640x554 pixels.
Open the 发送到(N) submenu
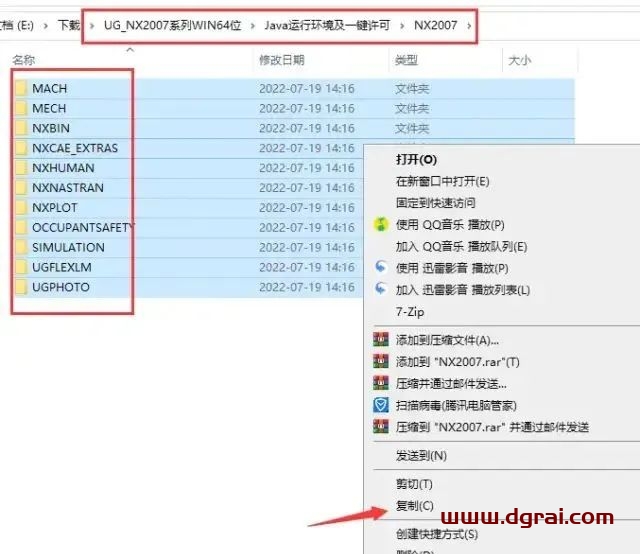pos(421,456)
